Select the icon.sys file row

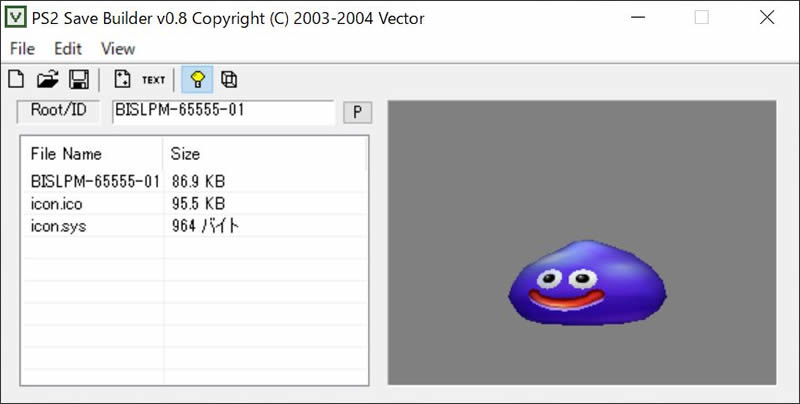(194, 226)
